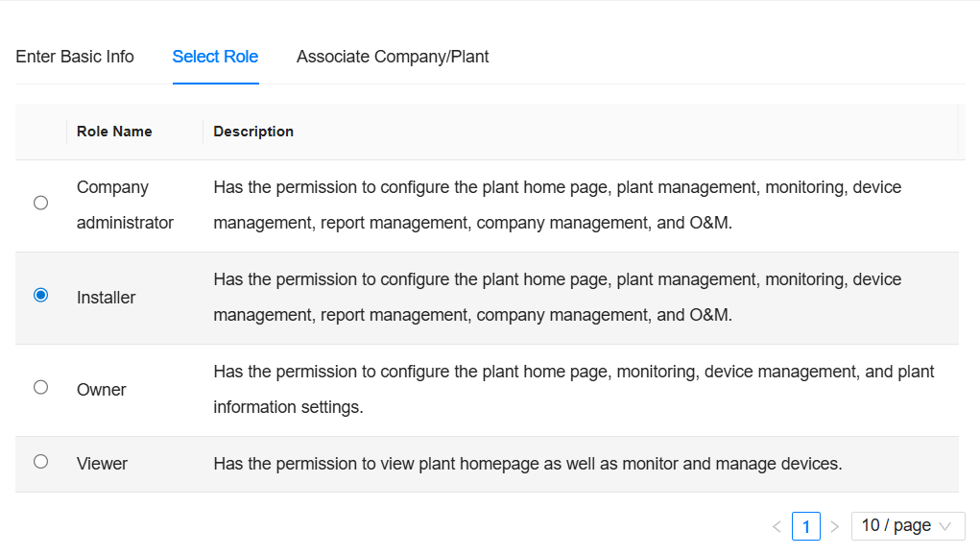Screen dimensions: 980x555
Task: Pick the Viewer role radio button
Action: (40, 462)
